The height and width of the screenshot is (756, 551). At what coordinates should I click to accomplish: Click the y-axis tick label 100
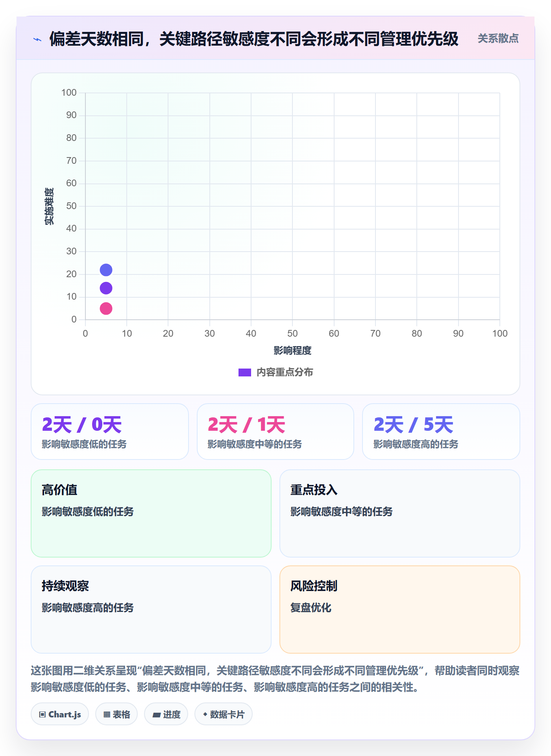pyautogui.click(x=69, y=93)
